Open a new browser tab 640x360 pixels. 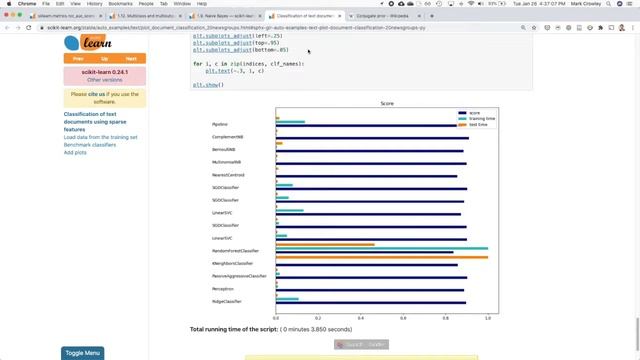432,16
